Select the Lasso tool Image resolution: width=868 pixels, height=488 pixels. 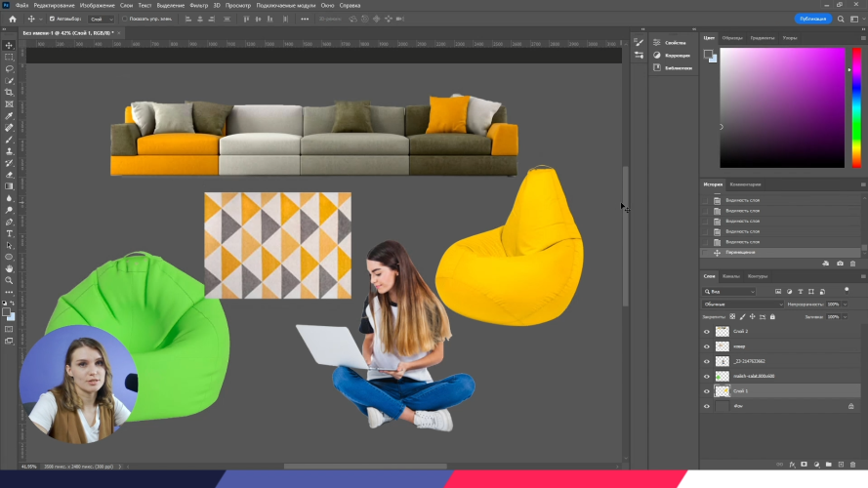[x=9, y=69]
